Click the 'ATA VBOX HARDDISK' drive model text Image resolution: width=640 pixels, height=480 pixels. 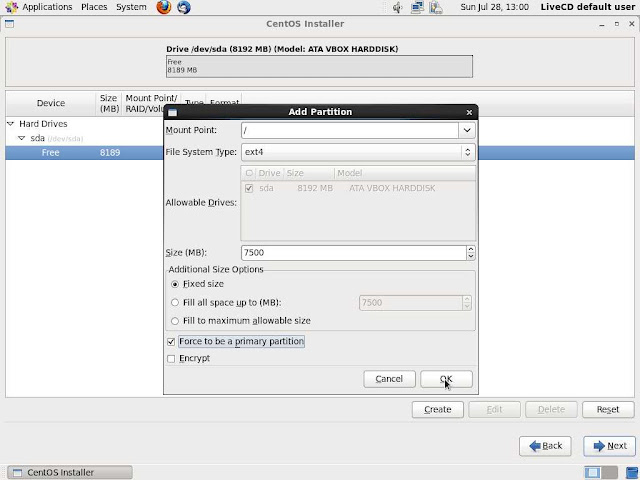[392, 189]
